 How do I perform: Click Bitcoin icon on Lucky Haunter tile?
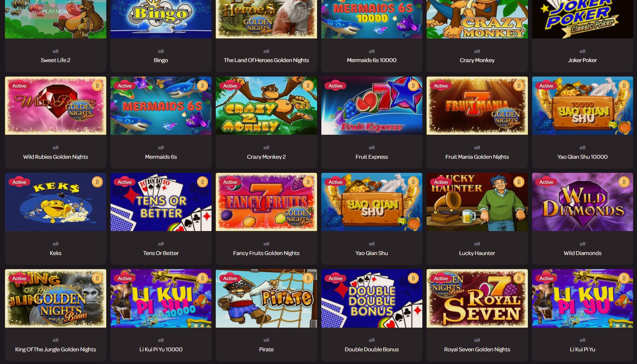(519, 182)
